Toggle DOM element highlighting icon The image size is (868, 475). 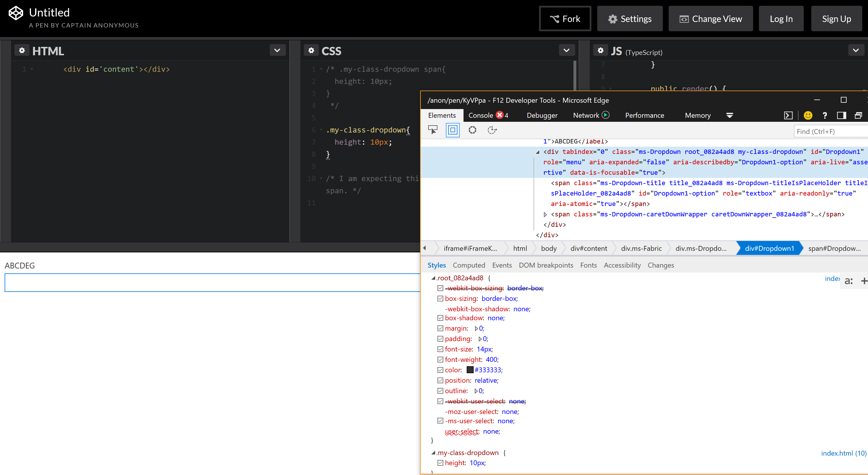[453, 130]
